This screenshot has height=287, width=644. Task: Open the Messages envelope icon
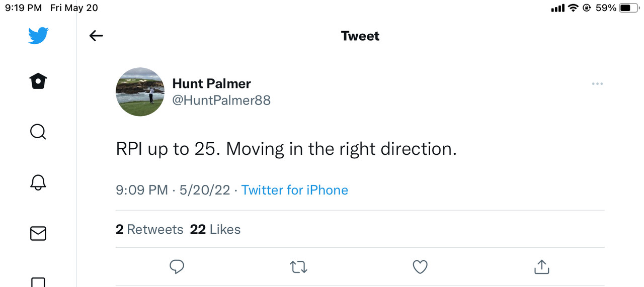coord(38,233)
